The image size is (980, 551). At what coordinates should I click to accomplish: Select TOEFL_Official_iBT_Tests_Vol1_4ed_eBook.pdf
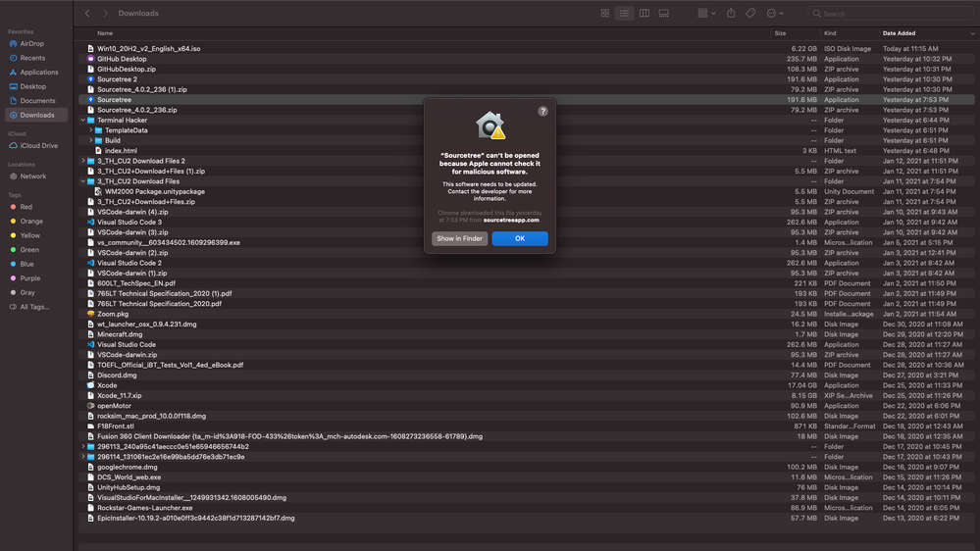click(170, 365)
